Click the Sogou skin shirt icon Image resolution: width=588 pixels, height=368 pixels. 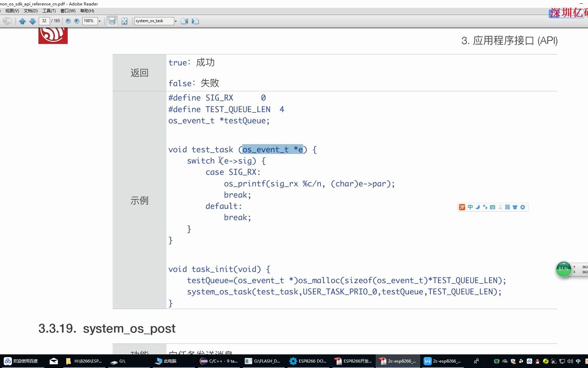click(515, 207)
